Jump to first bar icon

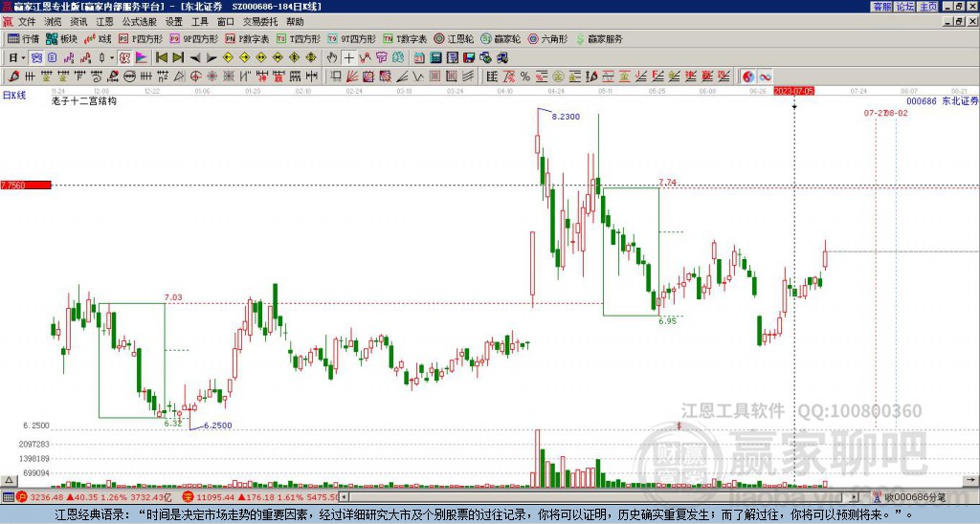[x=161, y=58]
